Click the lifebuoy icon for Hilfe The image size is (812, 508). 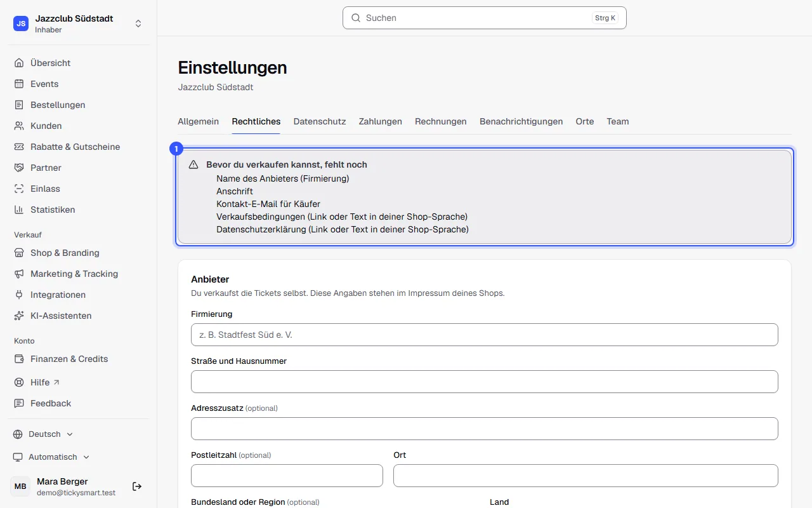tap(19, 382)
